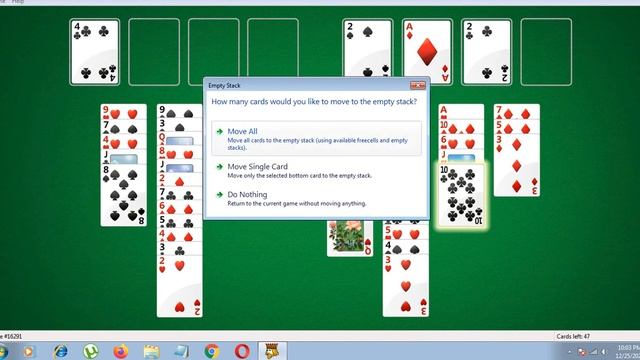Select the 6 of diamonds card

pos(180,208)
